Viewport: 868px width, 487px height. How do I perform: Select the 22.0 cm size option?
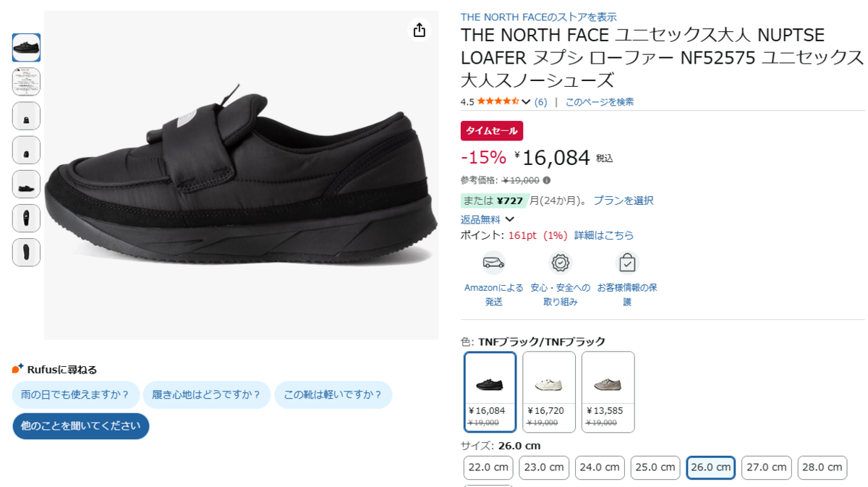coord(488,467)
